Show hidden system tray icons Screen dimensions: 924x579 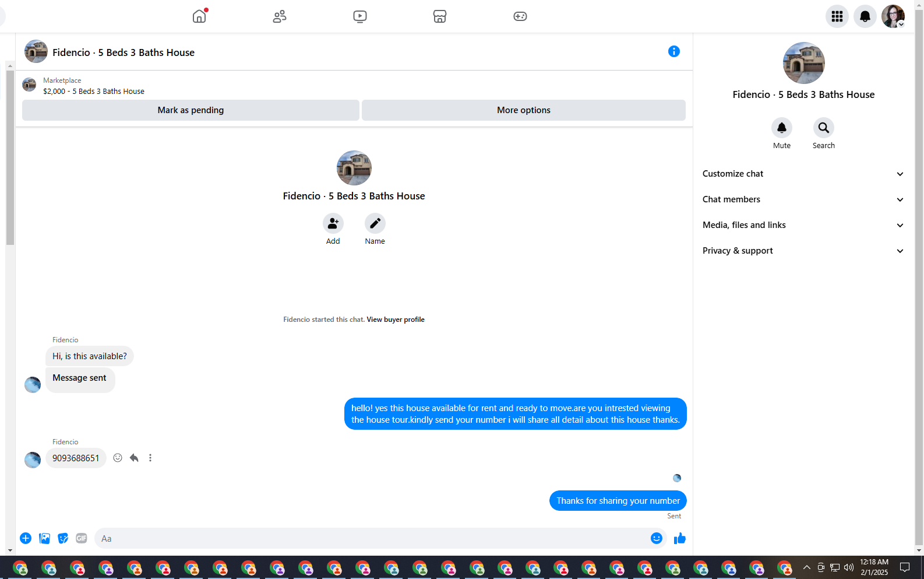coord(807,567)
